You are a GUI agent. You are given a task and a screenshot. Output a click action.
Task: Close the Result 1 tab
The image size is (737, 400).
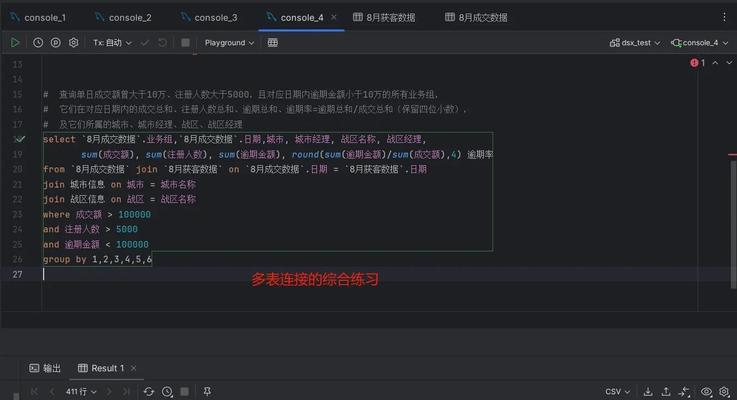[133, 368]
